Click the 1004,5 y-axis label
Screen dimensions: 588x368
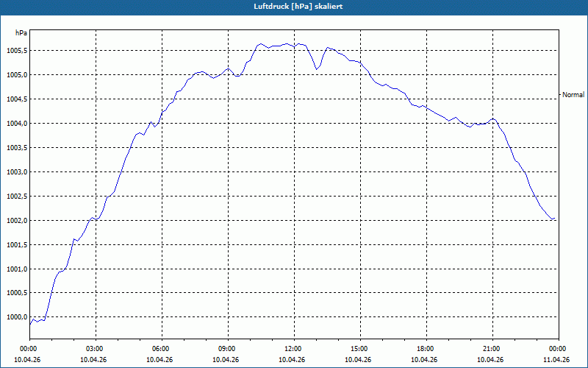coord(17,99)
